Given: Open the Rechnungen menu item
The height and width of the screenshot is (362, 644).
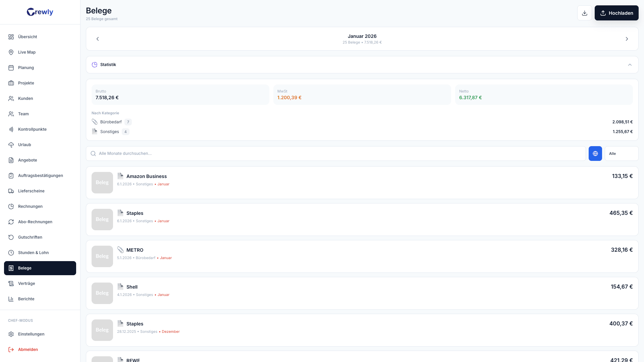Looking at the screenshot, I should click(30, 206).
